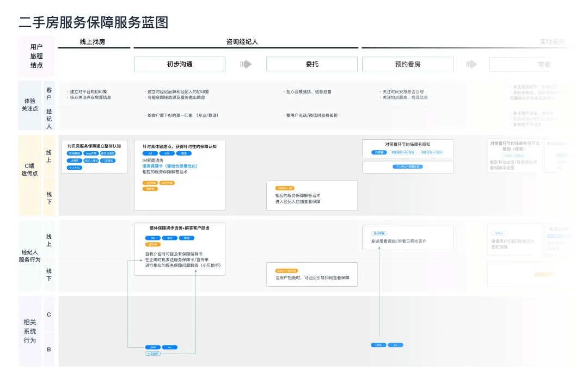Click A+ tag under 预约看房 column

[x=395, y=345]
